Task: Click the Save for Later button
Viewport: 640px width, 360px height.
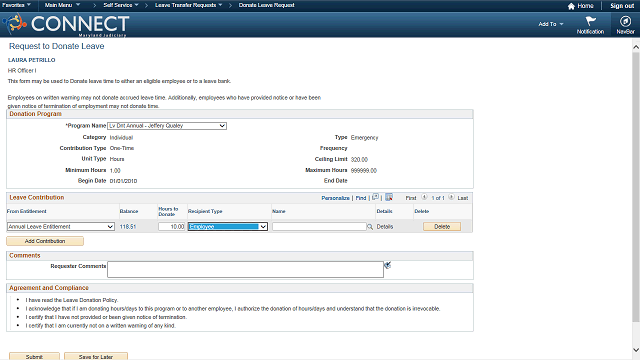Action: tap(96, 356)
